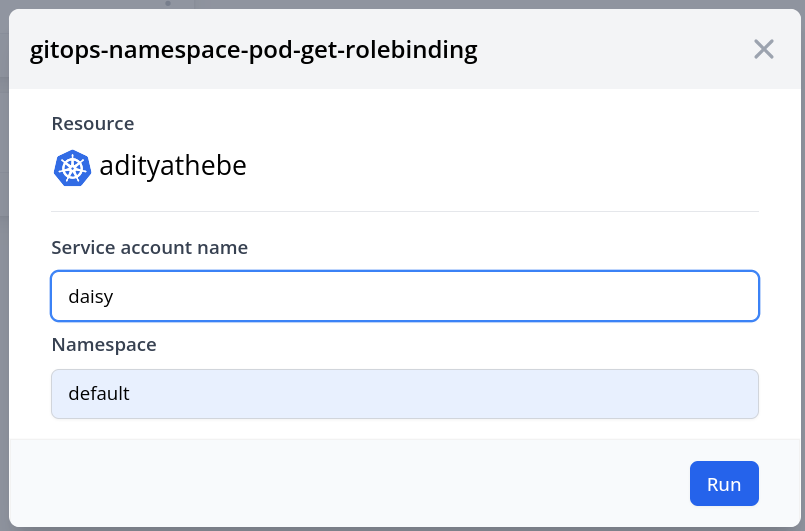Click the Resource label
This screenshot has width=805, height=531.
92,124
